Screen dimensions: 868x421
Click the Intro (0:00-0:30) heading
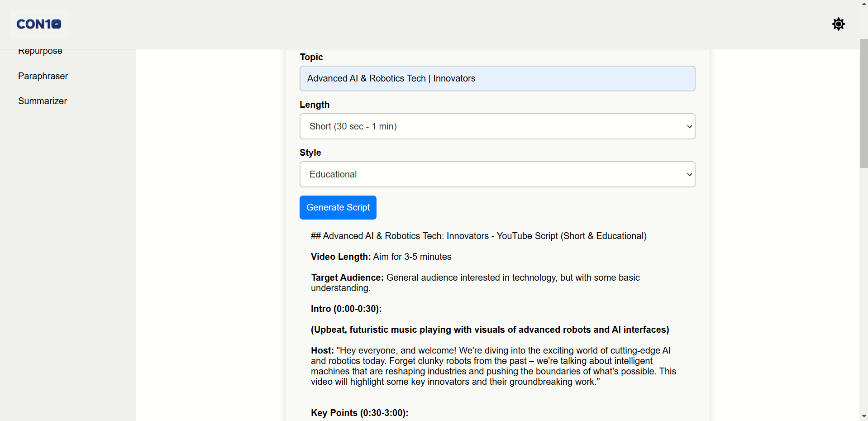click(346, 309)
